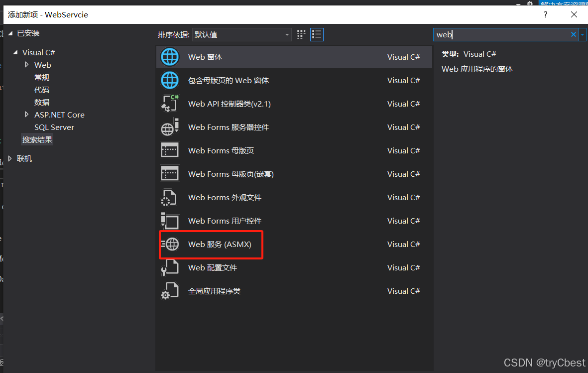The width and height of the screenshot is (588, 373).
Task: Click the Web Forms 外观文件 icon
Action: coord(169,197)
